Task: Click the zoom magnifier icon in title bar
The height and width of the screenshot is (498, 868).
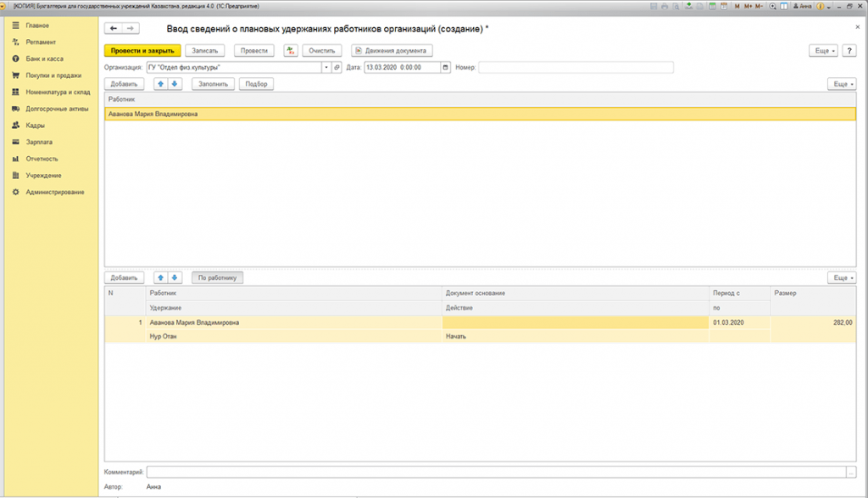Action: [771, 6]
